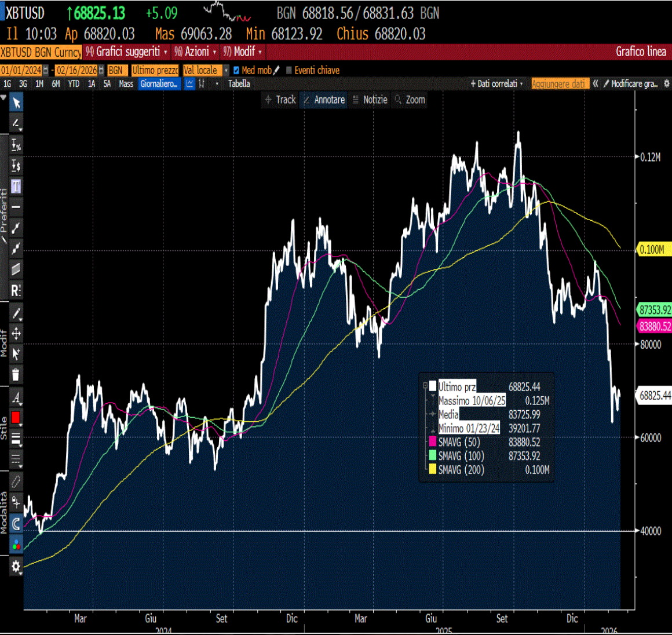Expand the Azioni dropdown menu
This screenshot has height=635, width=672.
(x=195, y=52)
